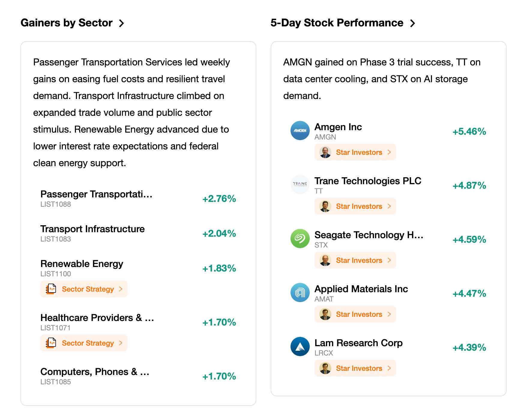Screen dimensions: 524x420
Task: Click investor avatar under Amgen Inc
Action: 325,152
